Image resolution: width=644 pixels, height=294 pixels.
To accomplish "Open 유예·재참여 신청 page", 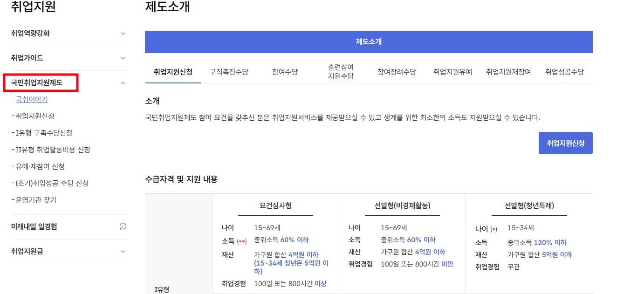I will click(x=40, y=166).
